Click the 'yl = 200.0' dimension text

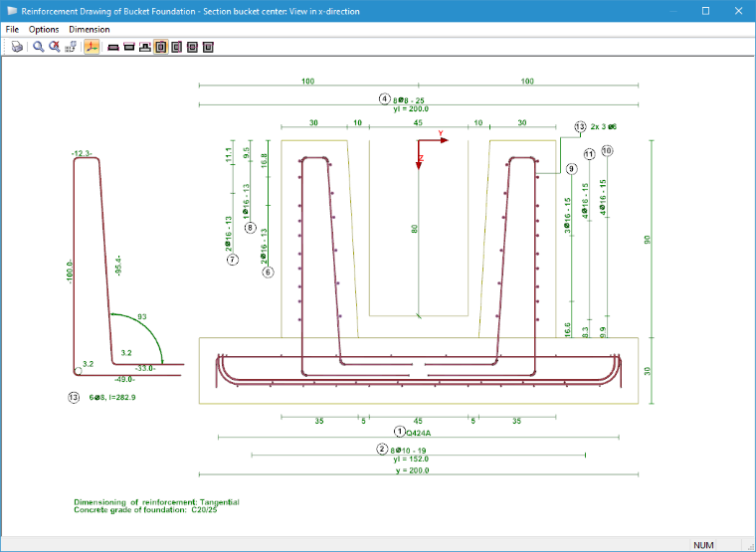[x=411, y=109]
